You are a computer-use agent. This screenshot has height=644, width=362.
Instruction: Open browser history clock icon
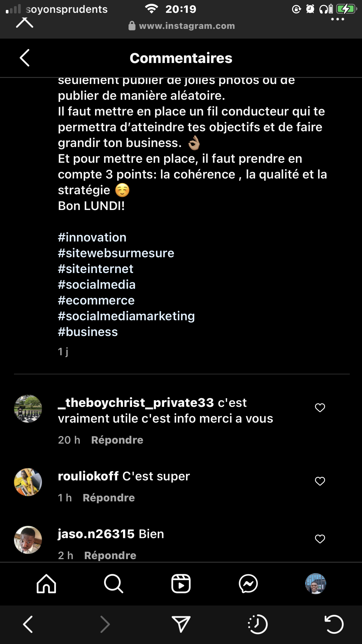tap(258, 624)
